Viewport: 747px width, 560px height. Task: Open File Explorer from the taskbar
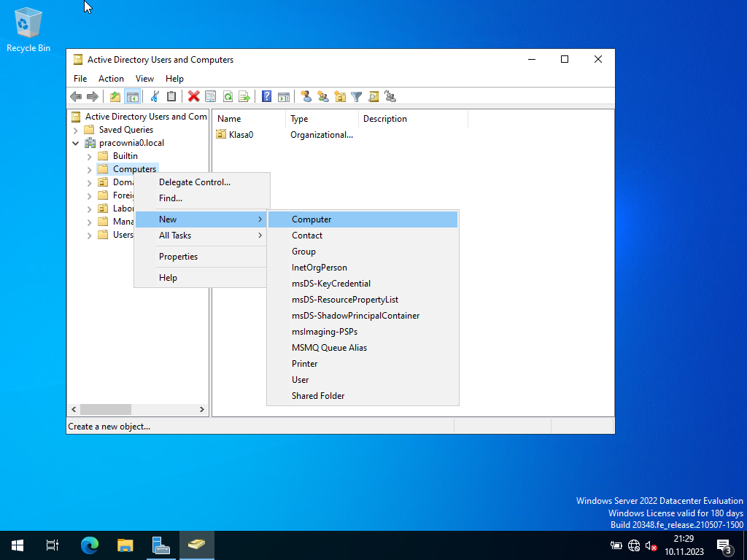click(x=125, y=545)
